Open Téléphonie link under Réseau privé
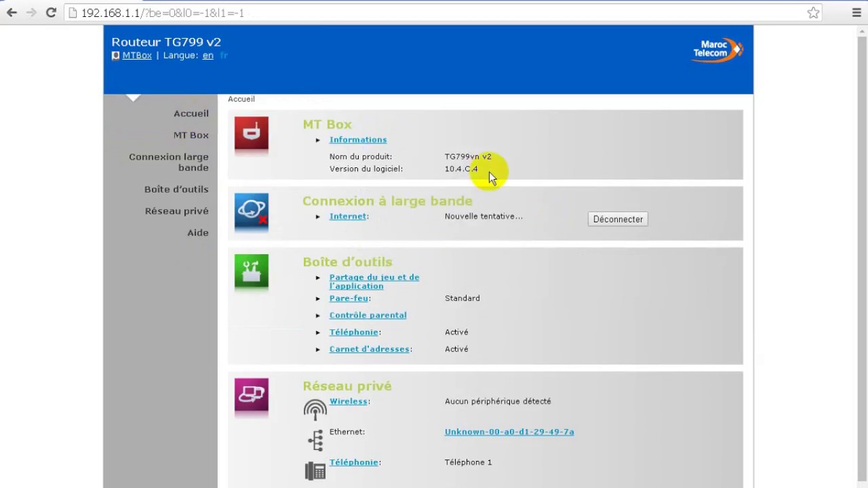Screen dimensions: 868x488 pyautogui.click(x=354, y=462)
